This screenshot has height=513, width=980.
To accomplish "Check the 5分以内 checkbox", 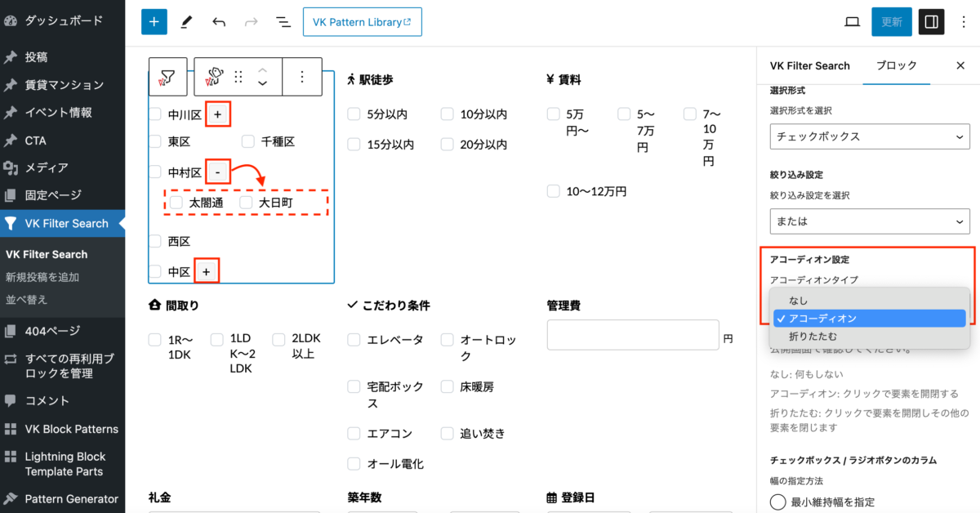I will (354, 114).
